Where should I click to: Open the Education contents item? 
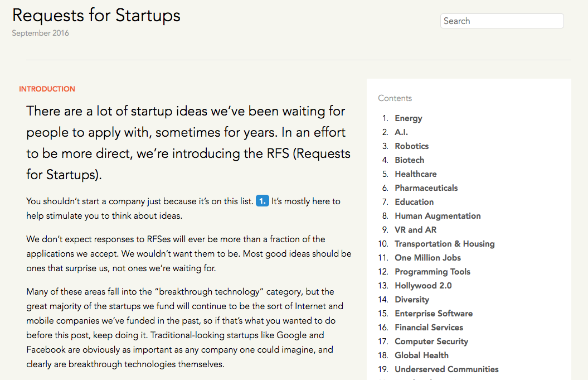[x=414, y=202]
